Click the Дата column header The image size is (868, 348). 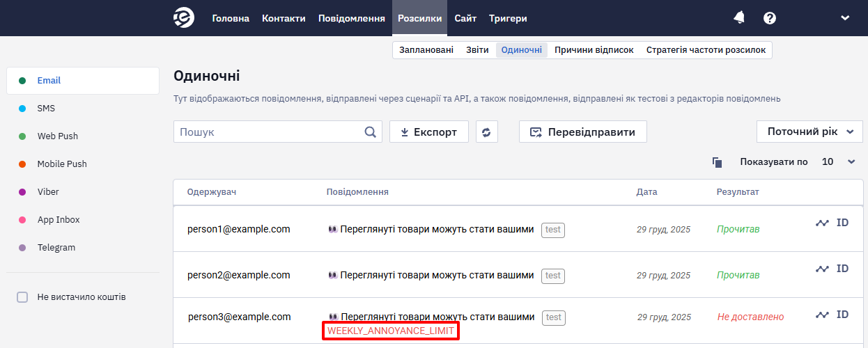(x=646, y=192)
